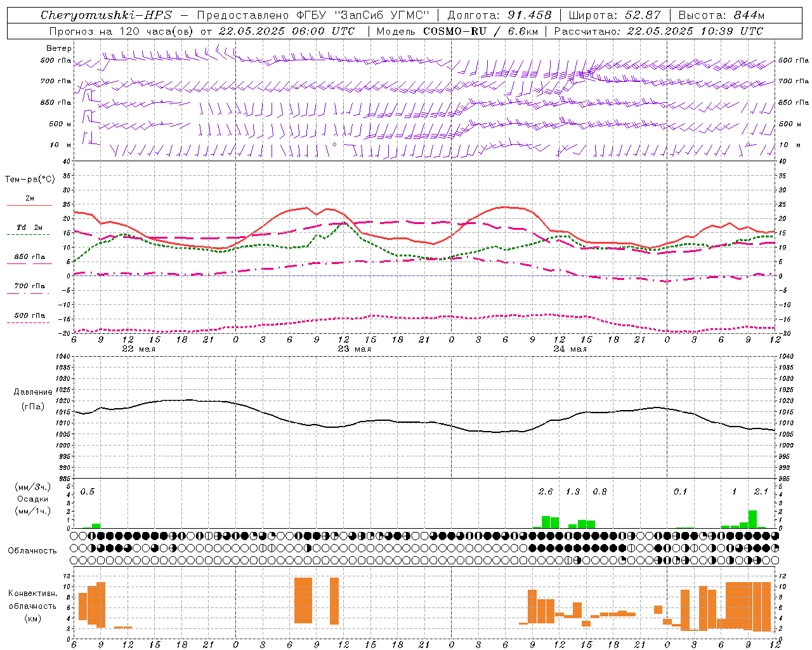Click the 22 мая date label
Image resolution: width=812 pixels, height=650 pixels.
pyautogui.click(x=138, y=349)
